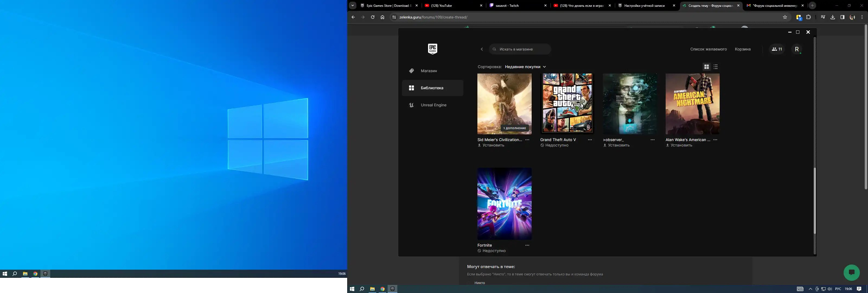Click Недоступно under Grand Theft Auto V
The width and height of the screenshot is (868, 293).
coord(554,145)
